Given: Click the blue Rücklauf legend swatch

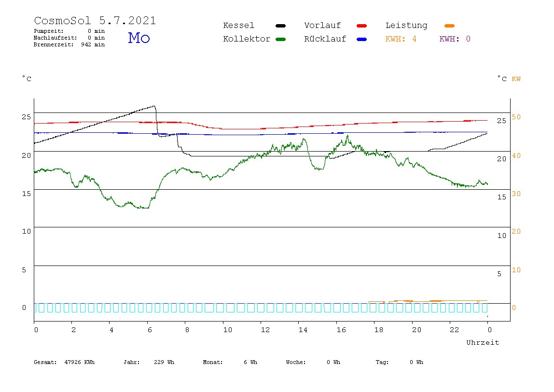Looking at the screenshot, I should coord(362,39).
